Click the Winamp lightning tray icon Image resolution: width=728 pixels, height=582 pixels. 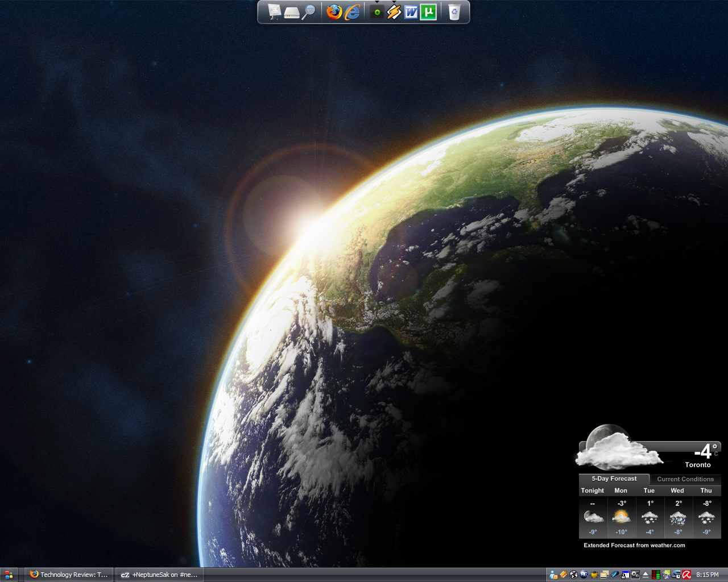coord(564,575)
